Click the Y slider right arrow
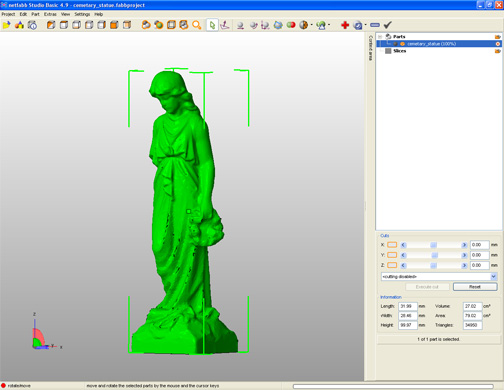 tap(464, 255)
